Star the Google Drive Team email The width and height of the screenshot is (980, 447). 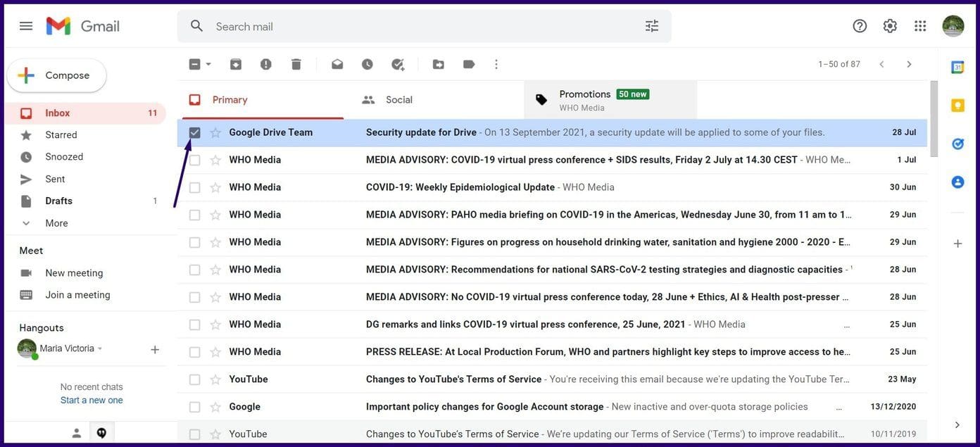pos(215,132)
